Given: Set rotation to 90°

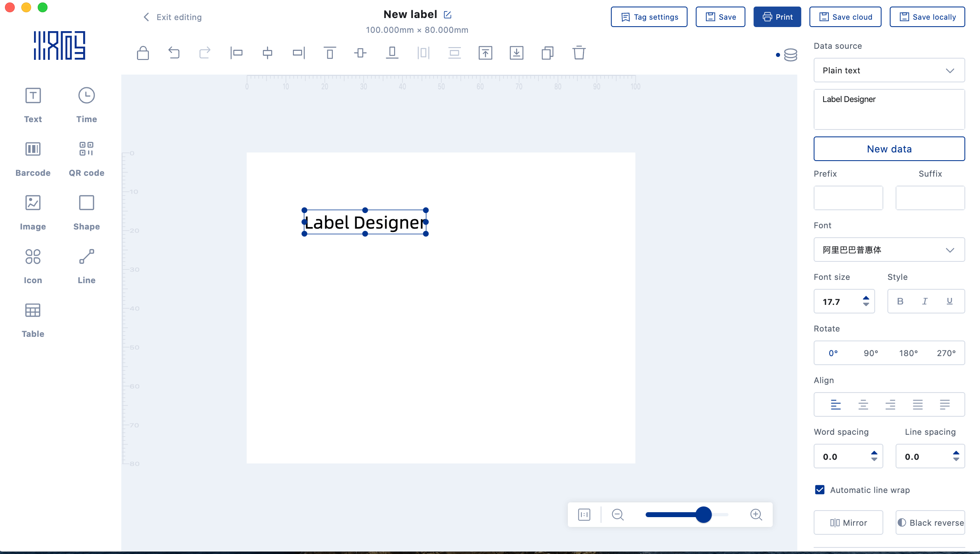Looking at the screenshot, I should [871, 353].
